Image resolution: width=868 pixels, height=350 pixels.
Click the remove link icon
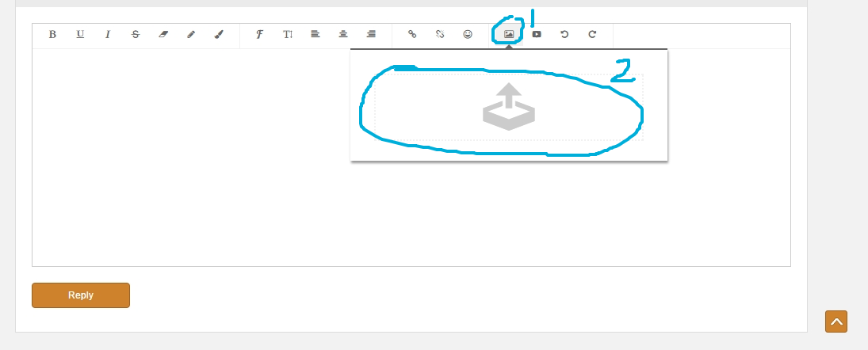440,35
